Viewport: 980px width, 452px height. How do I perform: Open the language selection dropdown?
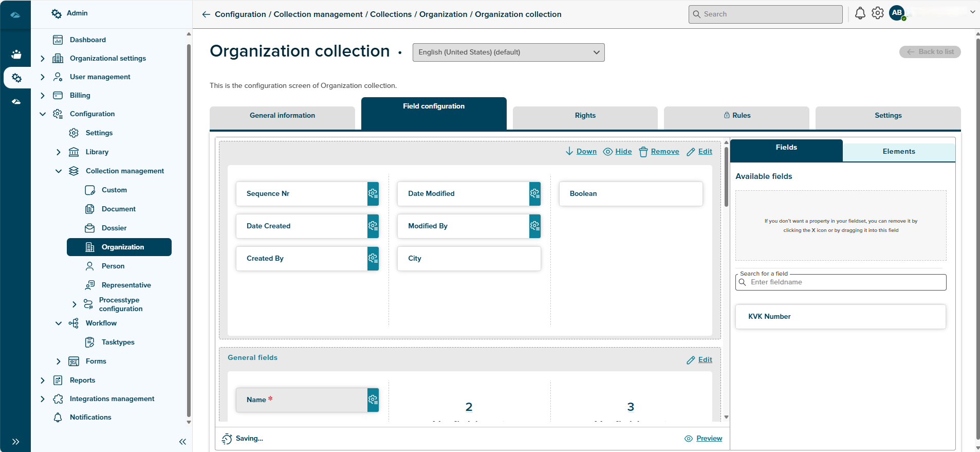[508, 52]
